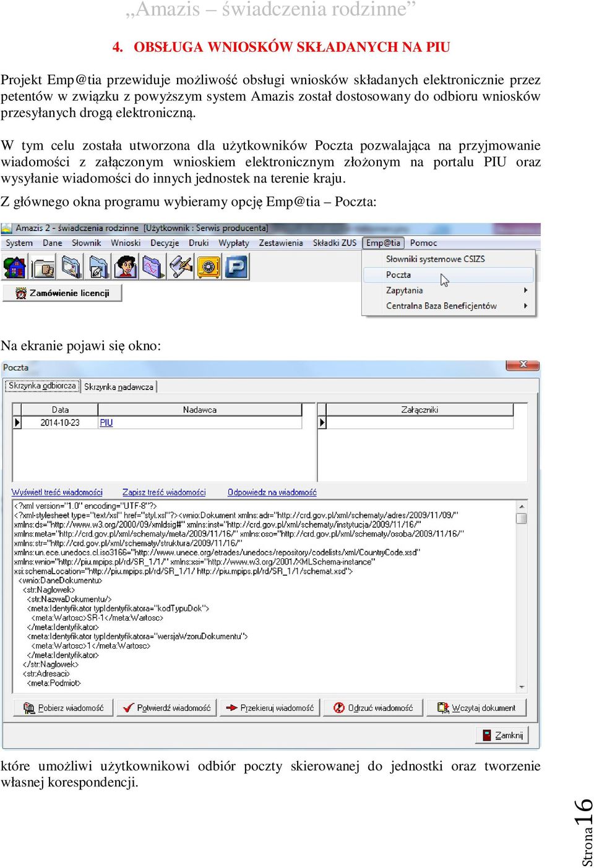Open the System menu

tap(19, 243)
